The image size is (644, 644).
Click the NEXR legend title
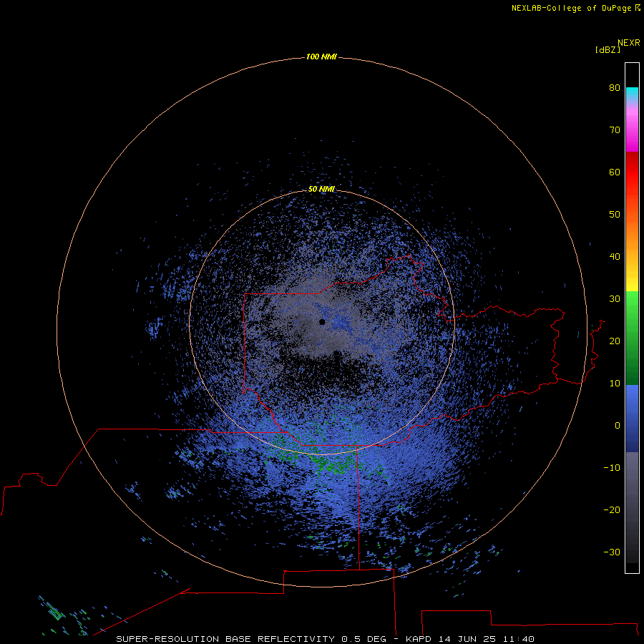click(x=629, y=43)
